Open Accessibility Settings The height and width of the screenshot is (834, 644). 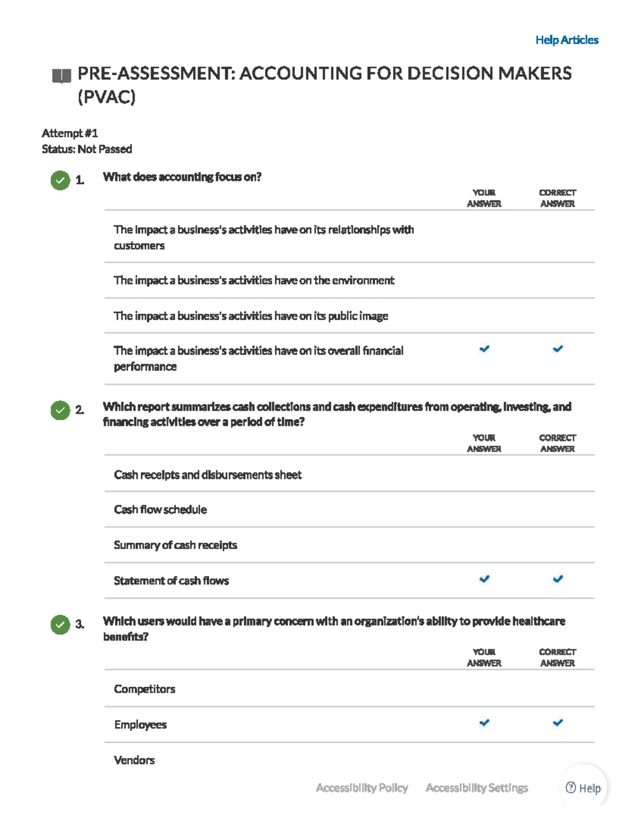(477, 787)
